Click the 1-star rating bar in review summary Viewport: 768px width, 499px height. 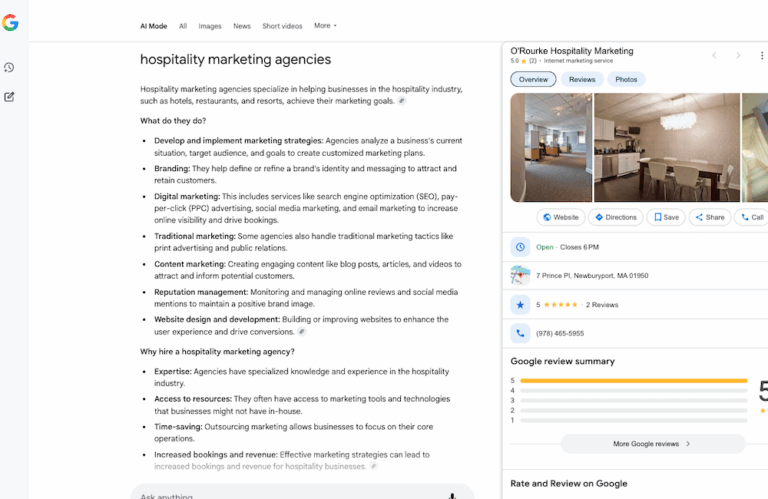coord(634,420)
